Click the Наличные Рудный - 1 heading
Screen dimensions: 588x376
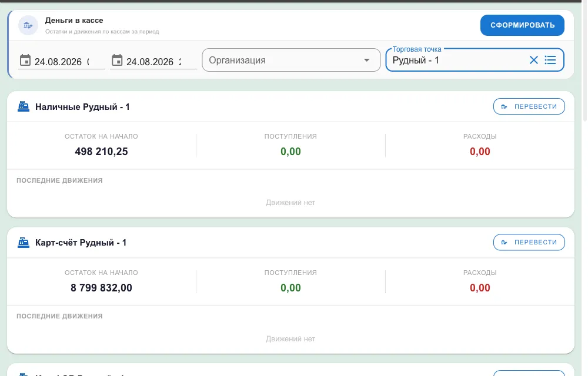[x=82, y=107]
